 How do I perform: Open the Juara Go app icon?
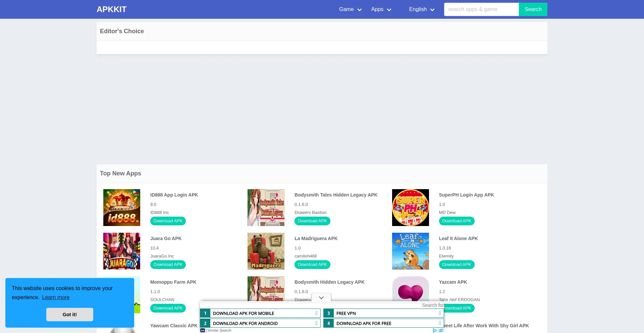[122, 251]
